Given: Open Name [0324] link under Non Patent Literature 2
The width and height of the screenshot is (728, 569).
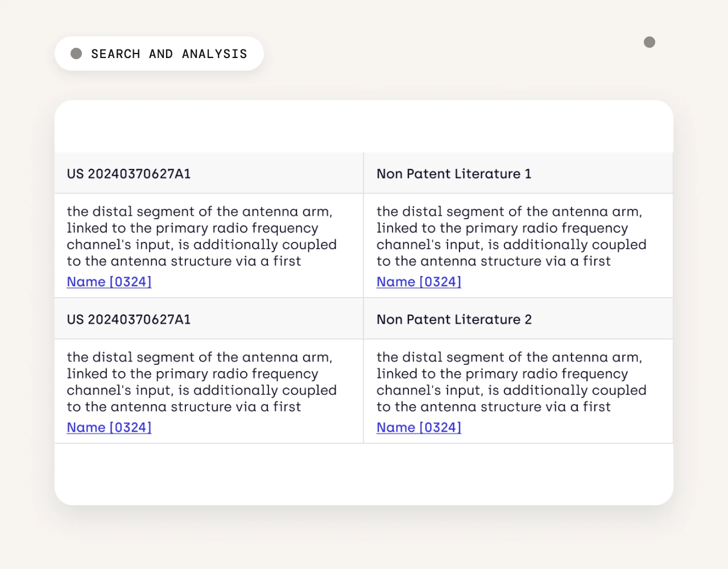Looking at the screenshot, I should tap(419, 427).
